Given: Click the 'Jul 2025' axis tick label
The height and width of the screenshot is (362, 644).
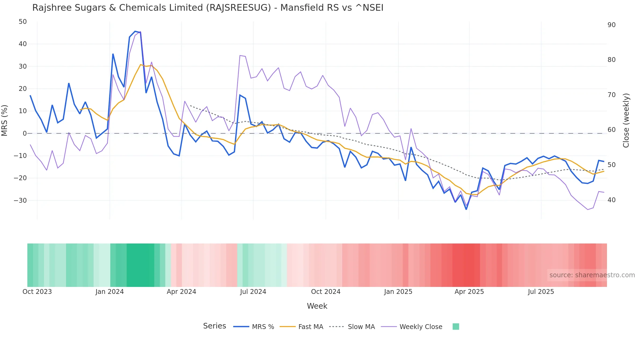Looking at the screenshot, I should coord(541,292).
